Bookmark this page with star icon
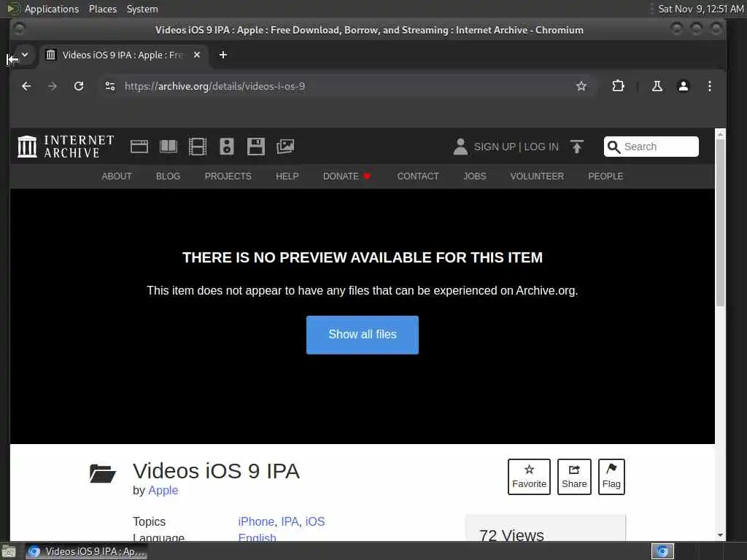The height and width of the screenshot is (560, 747). (581, 86)
